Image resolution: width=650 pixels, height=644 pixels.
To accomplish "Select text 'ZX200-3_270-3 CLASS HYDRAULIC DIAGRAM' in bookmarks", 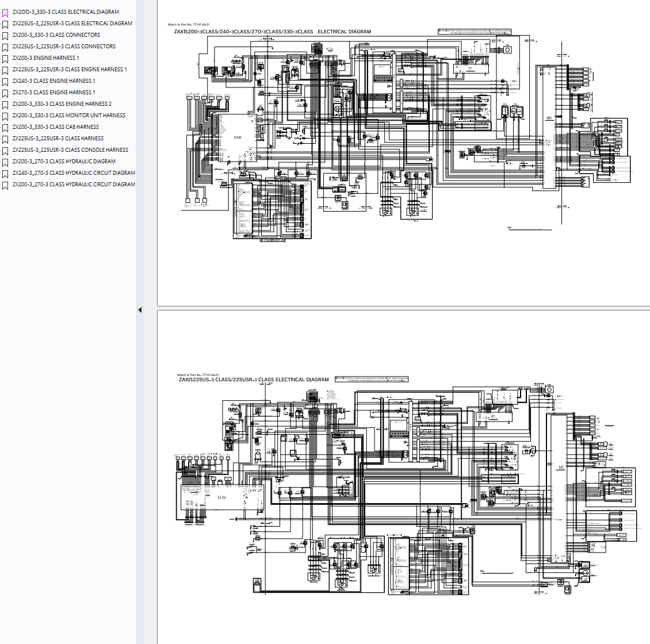I will [x=64, y=162].
